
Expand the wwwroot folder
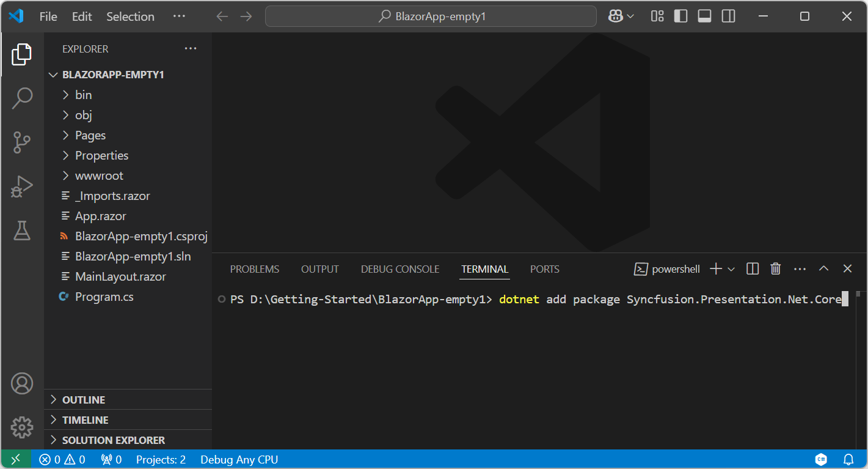pyautogui.click(x=128, y=175)
